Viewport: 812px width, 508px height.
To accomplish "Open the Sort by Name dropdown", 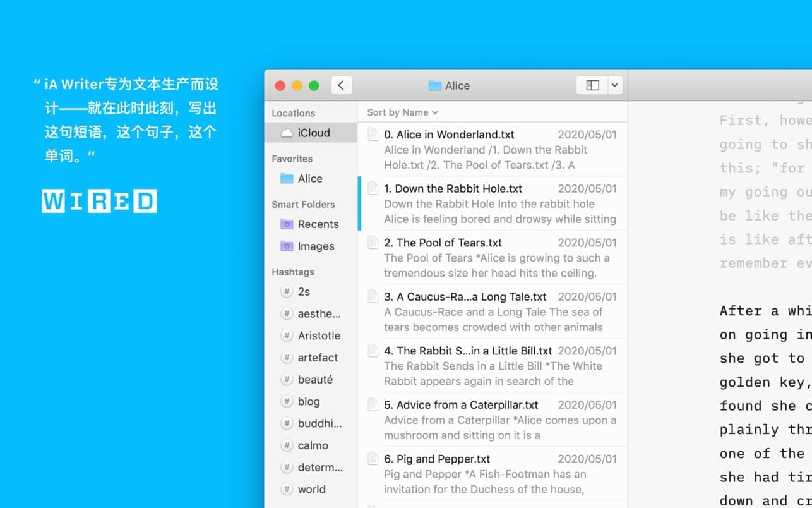I will point(402,112).
